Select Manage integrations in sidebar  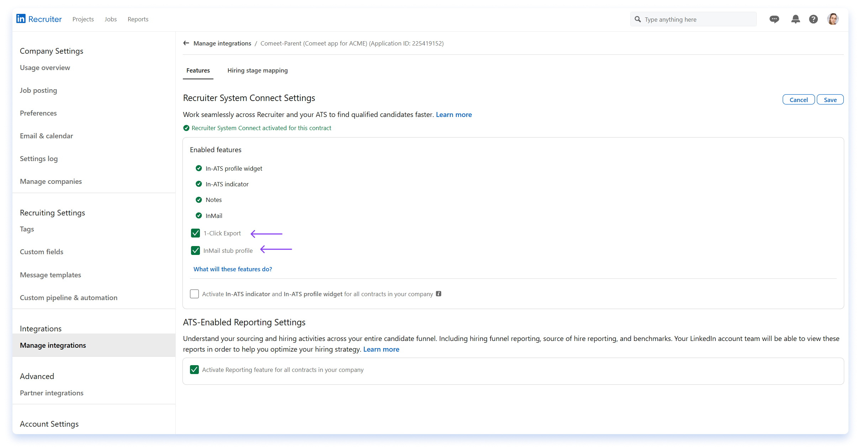94,345
